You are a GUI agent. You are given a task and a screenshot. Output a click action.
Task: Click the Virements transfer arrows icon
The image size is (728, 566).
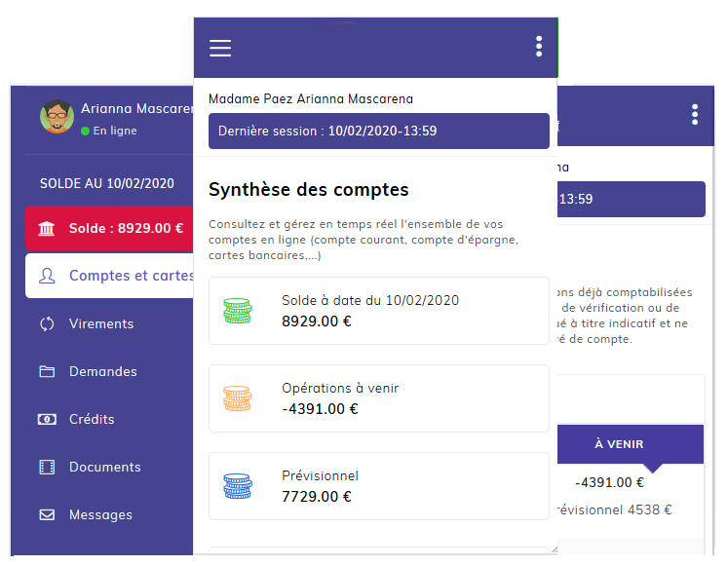[x=47, y=323]
